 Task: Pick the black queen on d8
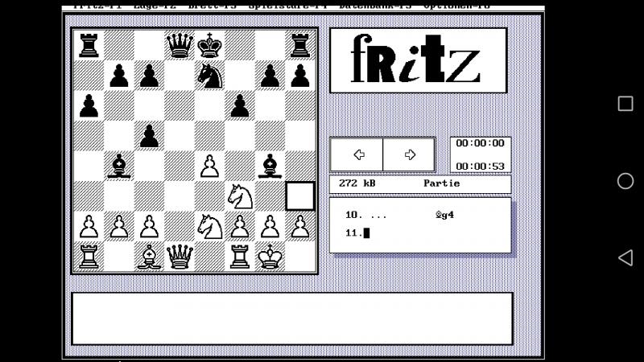[180, 45]
